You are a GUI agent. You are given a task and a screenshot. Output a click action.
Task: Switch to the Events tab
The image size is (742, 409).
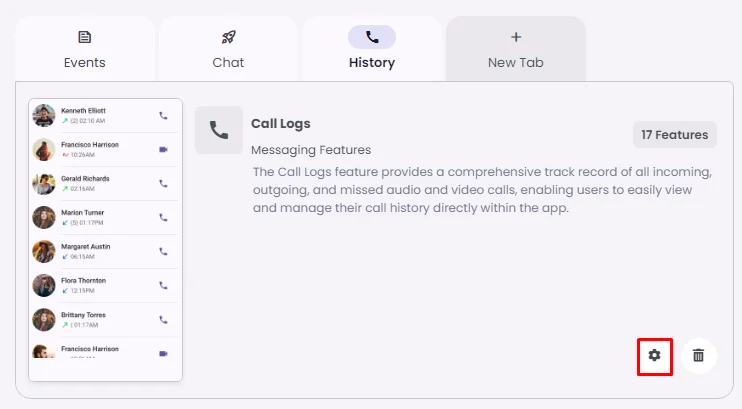click(84, 49)
